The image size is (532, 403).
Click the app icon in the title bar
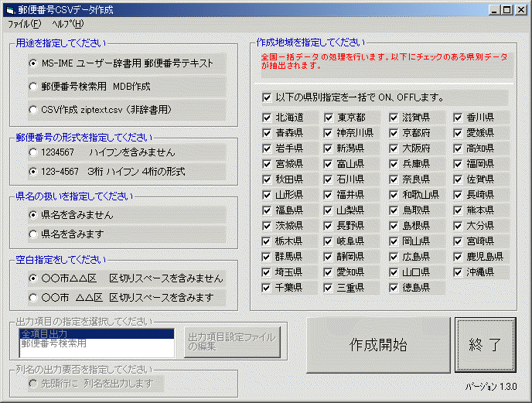click(11, 9)
